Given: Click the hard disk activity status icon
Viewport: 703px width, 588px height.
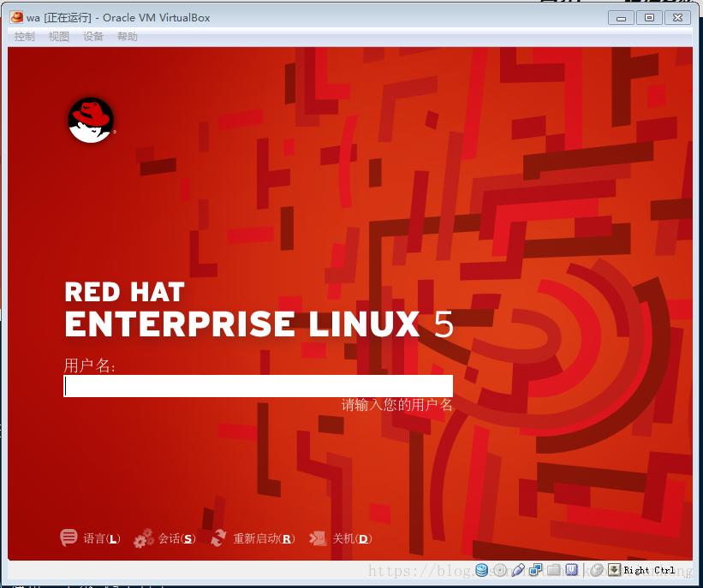Looking at the screenshot, I should coord(481,570).
